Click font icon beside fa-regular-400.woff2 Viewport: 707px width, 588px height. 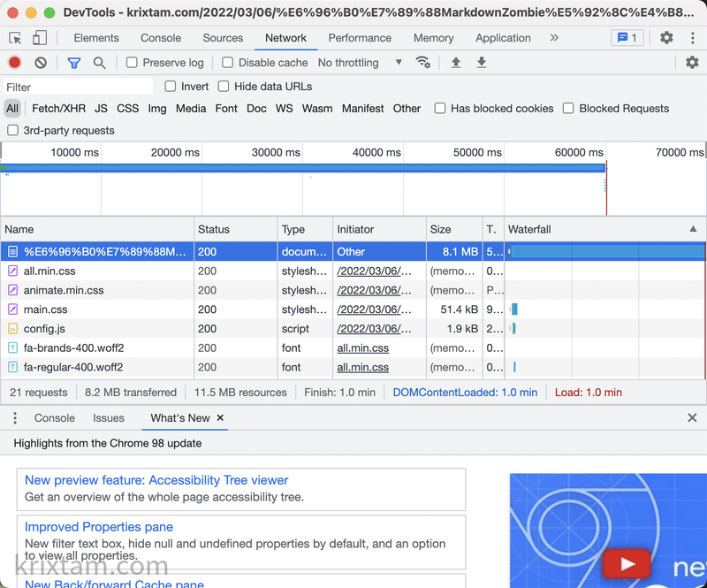(13, 367)
